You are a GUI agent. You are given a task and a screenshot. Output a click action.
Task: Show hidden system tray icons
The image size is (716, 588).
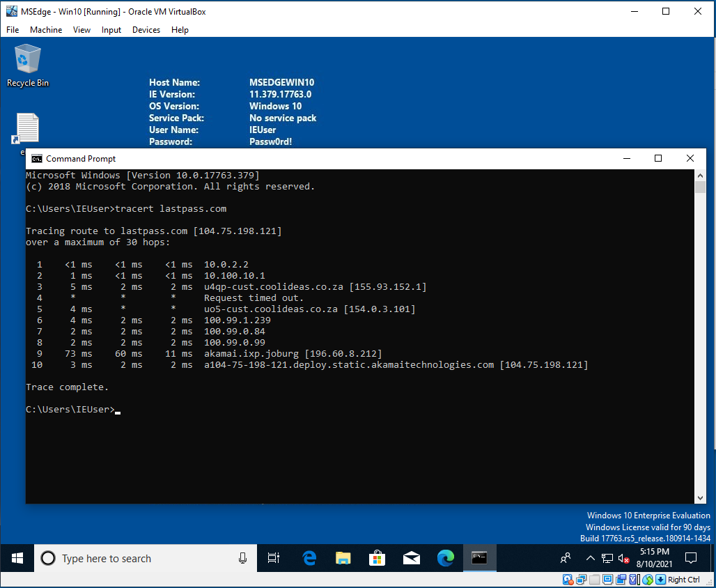(591, 558)
